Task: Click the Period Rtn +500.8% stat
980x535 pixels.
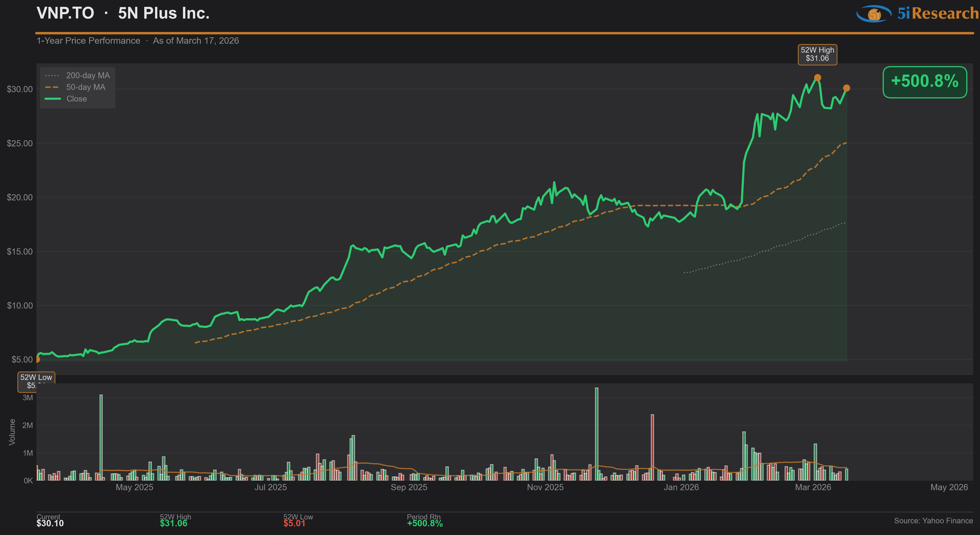Action: pyautogui.click(x=425, y=521)
